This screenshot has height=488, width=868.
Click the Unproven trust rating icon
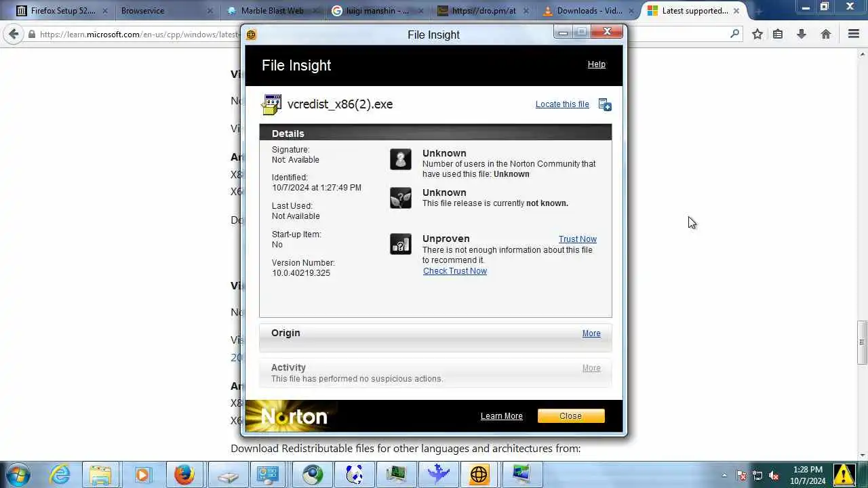click(401, 244)
